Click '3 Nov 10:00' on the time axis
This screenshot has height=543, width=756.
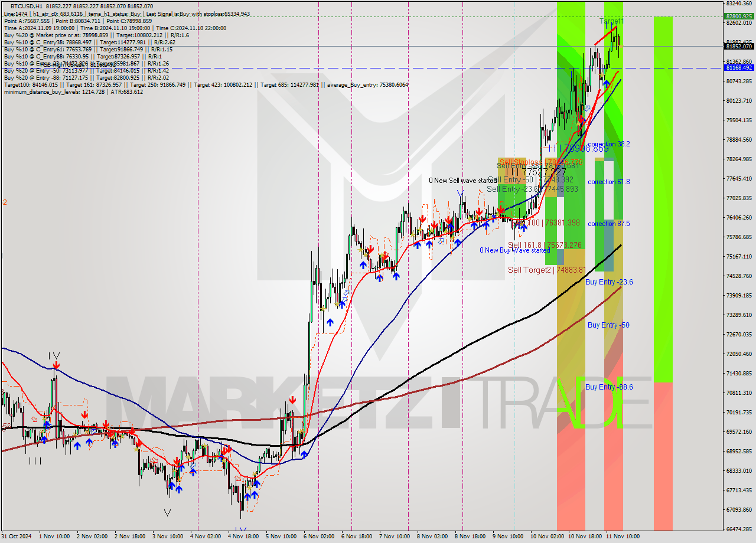click(168, 537)
